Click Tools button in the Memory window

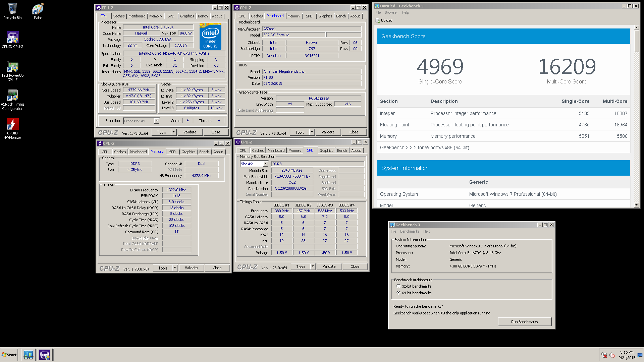click(163, 268)
